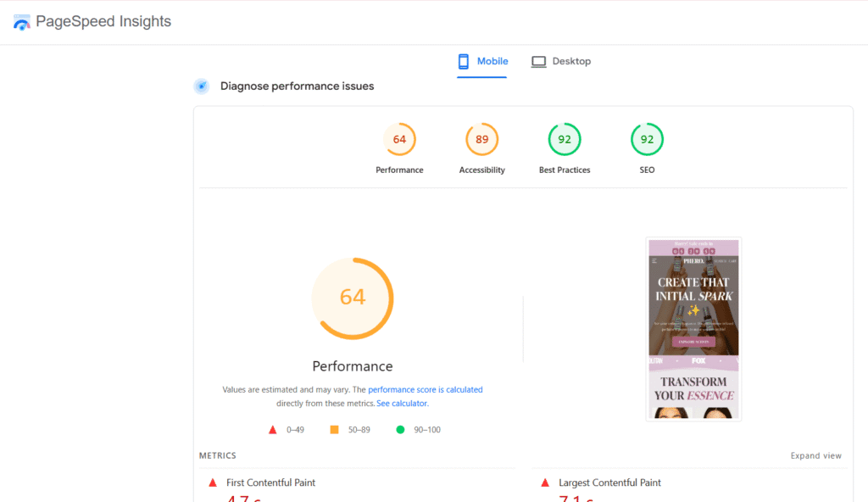Click Expand view to show metric details
The height and width of the screenshot is (502, 868).
point(815,455)
